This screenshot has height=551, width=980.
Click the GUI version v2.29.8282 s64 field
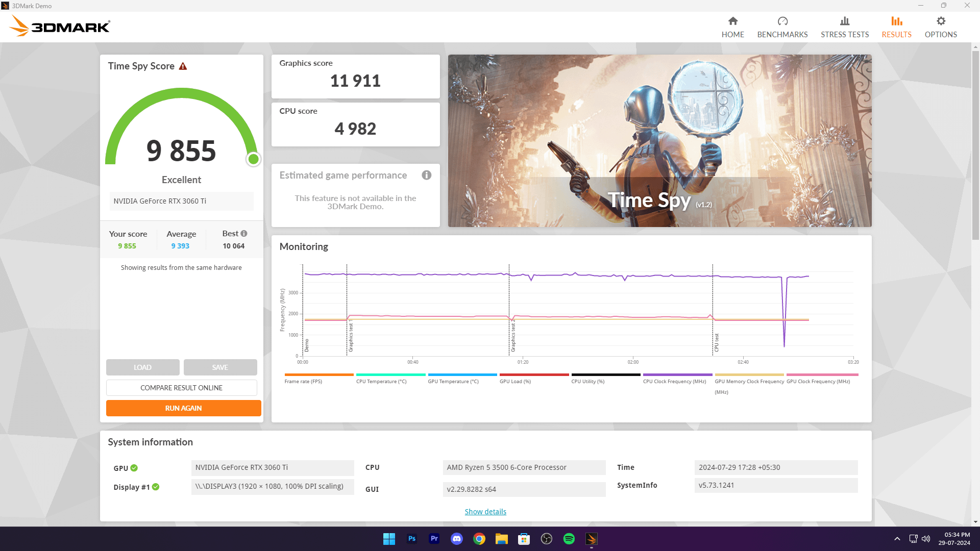point(524,489)
